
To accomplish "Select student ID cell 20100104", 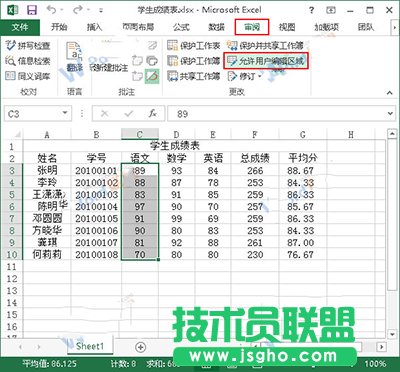I will tap(96, 207).
